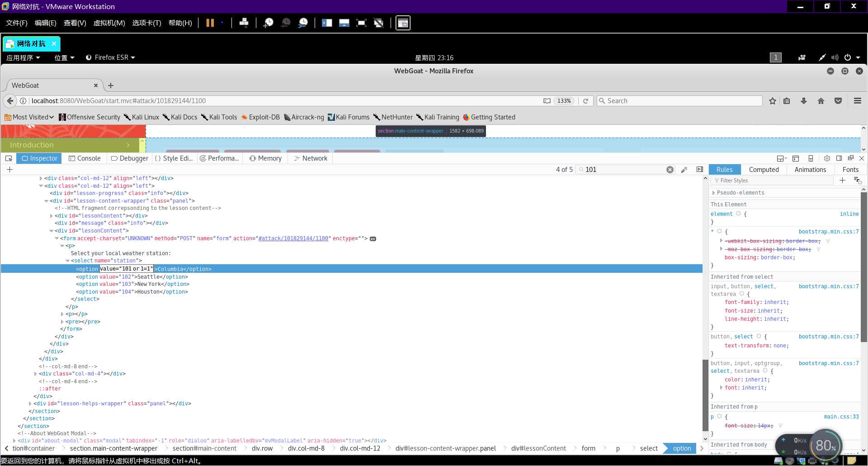Viewport: 868px width, 466px height.
Task: Create new node in inspector
Action: coord(9,170)
